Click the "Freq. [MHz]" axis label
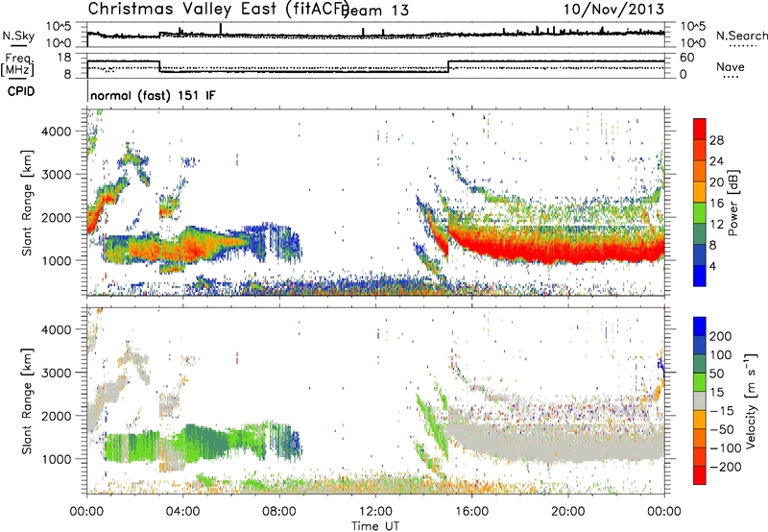Screen dimensions: 768x532 coord(17,65)
